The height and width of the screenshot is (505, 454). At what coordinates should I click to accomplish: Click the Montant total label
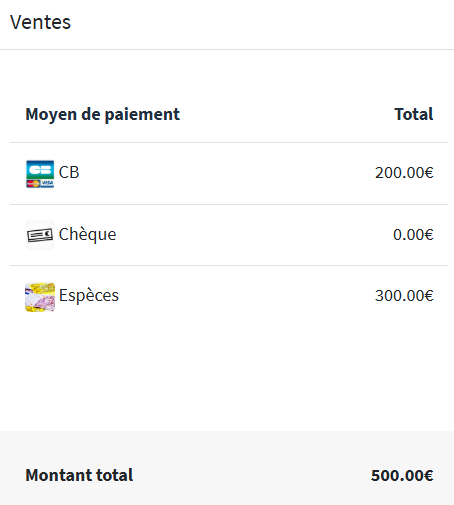tap(79, 475)
